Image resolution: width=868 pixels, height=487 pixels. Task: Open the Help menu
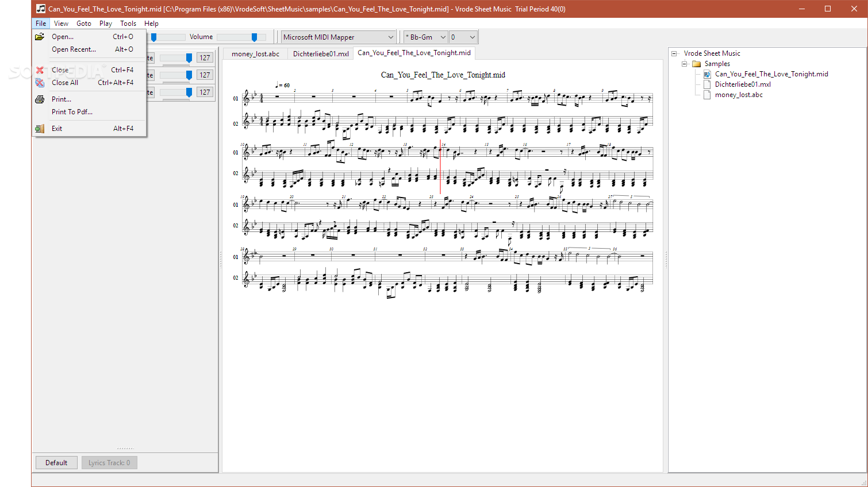click(x=151, y=24)
